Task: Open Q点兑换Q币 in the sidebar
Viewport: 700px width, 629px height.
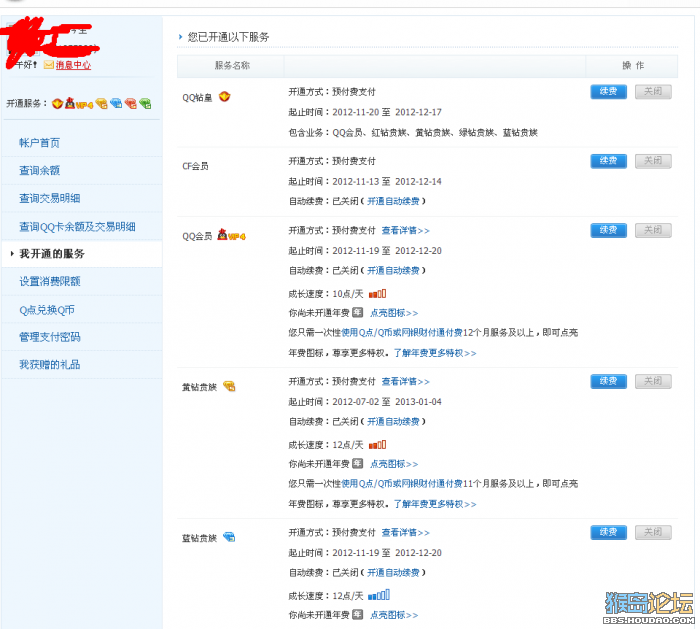Action: [46, 310]
